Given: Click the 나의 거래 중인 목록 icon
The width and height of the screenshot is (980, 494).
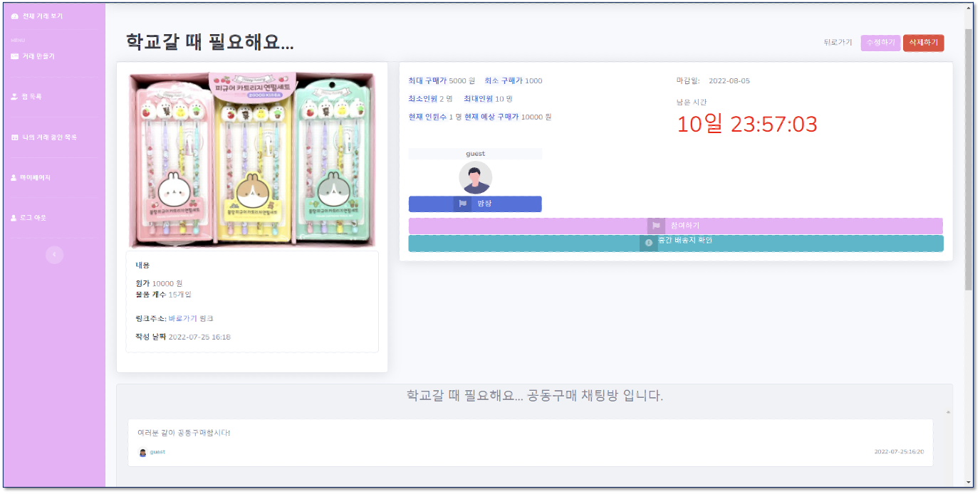Looking at the screenshot, I should point(15,137).
